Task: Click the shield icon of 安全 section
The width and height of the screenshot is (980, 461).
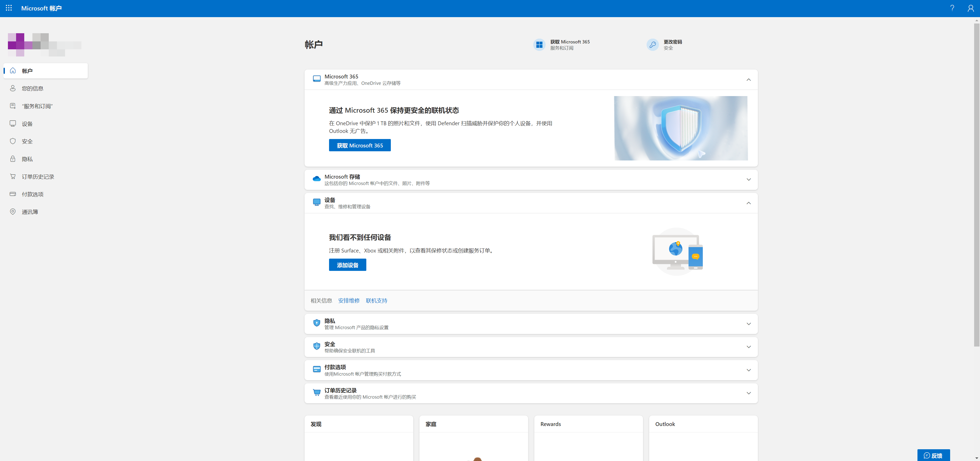Action: pos(317,346)
